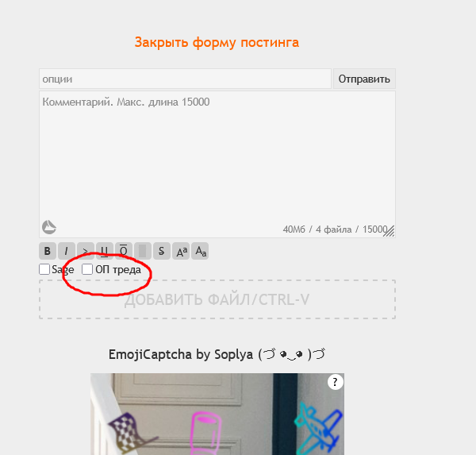Image resolution: width=476 pixels, height=455 pixels.
Task: Click Закрыть форму постинга link
Action: coord(217,42)
